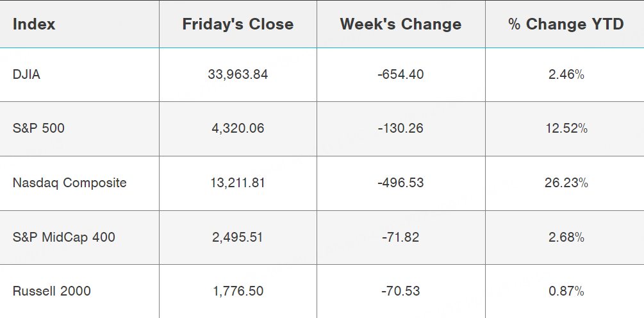
Task: Click the Friday's Close column header
Action: pos(238,24)
